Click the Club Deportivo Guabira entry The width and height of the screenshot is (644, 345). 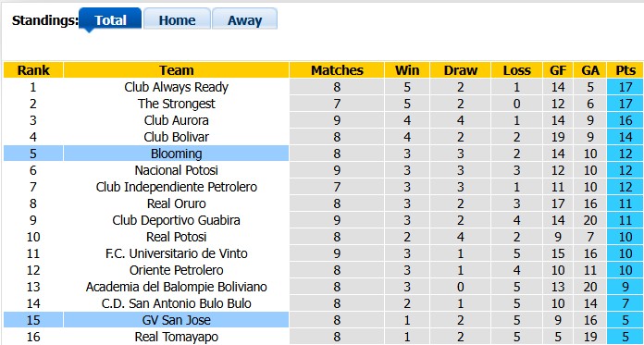[176, 220]
